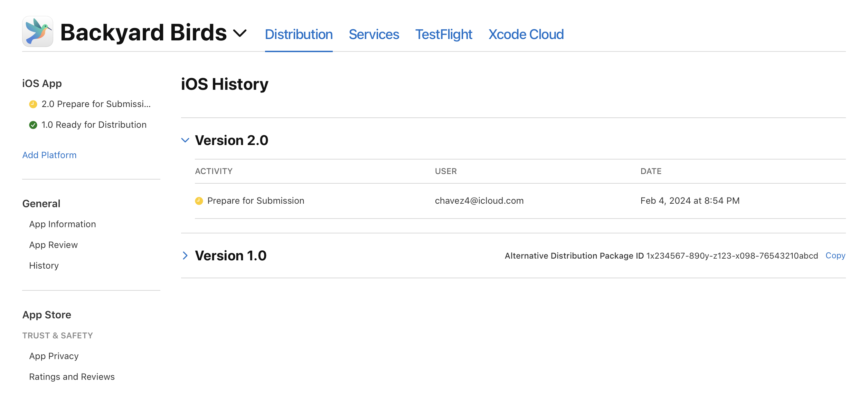Image resolution: width=868 pixels, height=395 pixels.
Task: Open App Review settings
Action: point(53,244)
